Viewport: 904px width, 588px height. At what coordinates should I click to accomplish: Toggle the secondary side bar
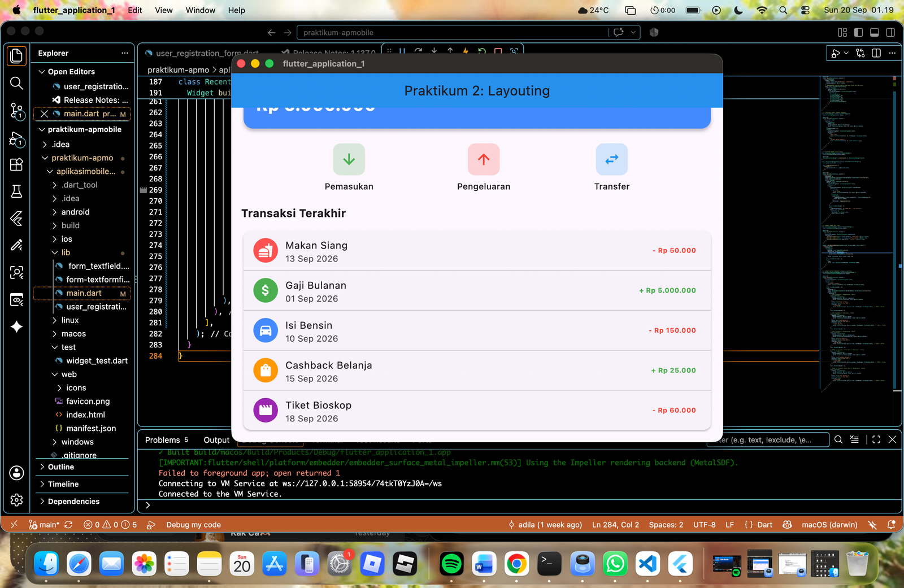point(890,33)
